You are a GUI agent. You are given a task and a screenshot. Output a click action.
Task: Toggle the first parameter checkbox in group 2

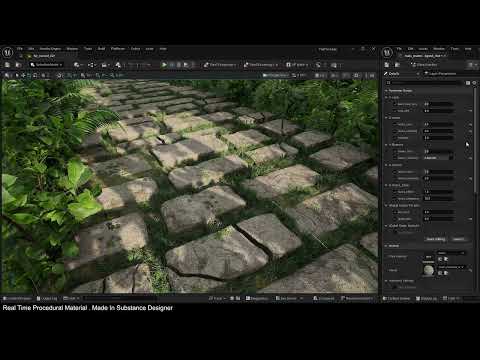[x=395, y=124]
